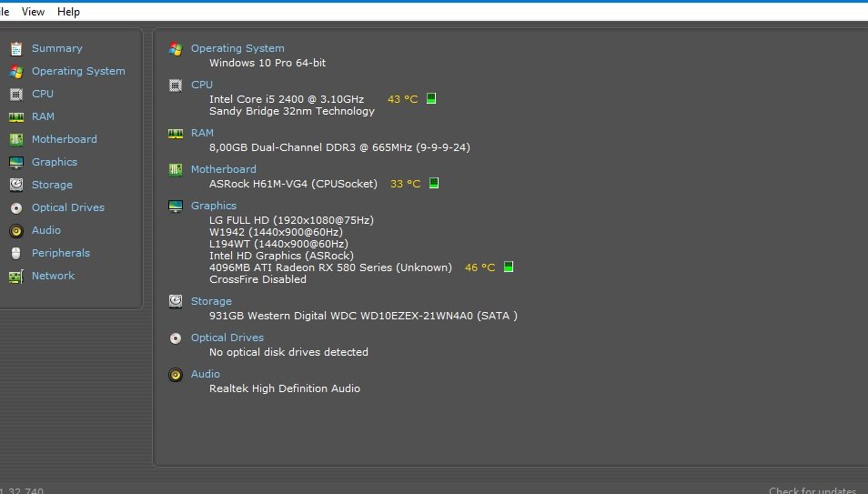The height and width of the screenshot is (494, 868).
Task: Open the RAM section in sidebar
Action: coord(43,116)
